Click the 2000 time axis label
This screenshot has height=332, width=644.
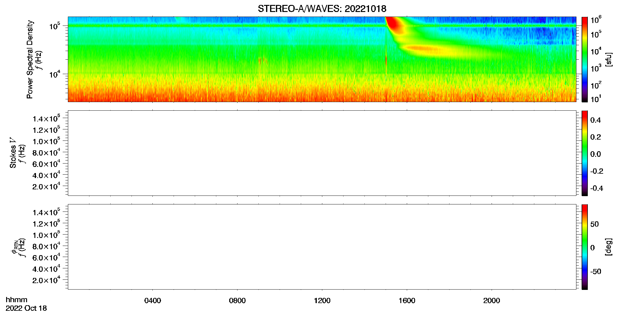coord(492,301)
